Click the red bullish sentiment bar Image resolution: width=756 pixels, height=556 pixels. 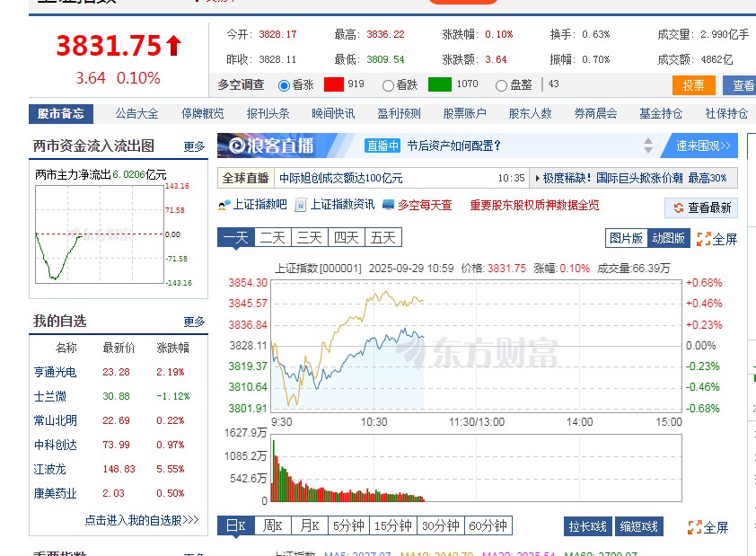point(334,85)
